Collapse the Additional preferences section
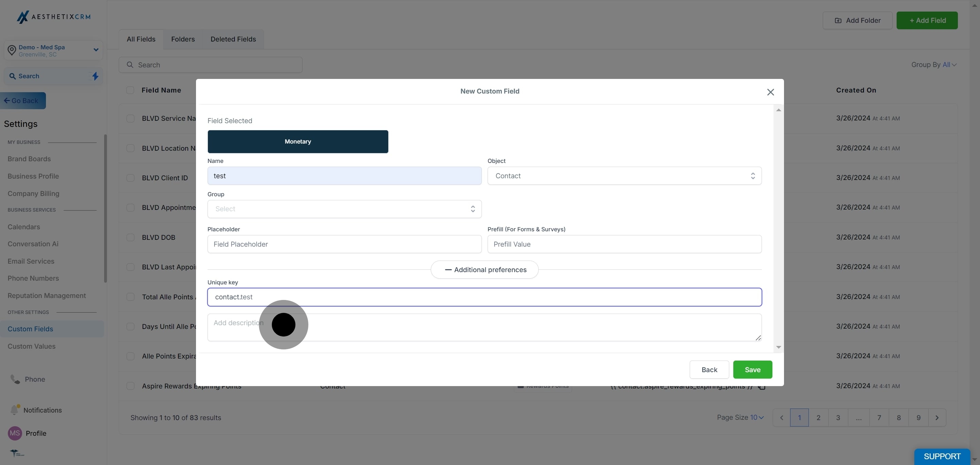This screenshot has height=465, width=980. pos(484,269)
